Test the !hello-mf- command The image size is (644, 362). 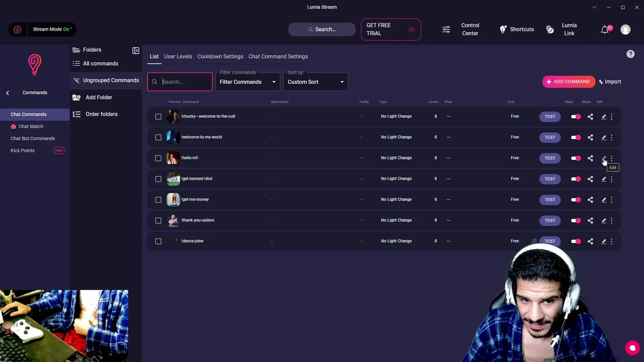(550, 158)
